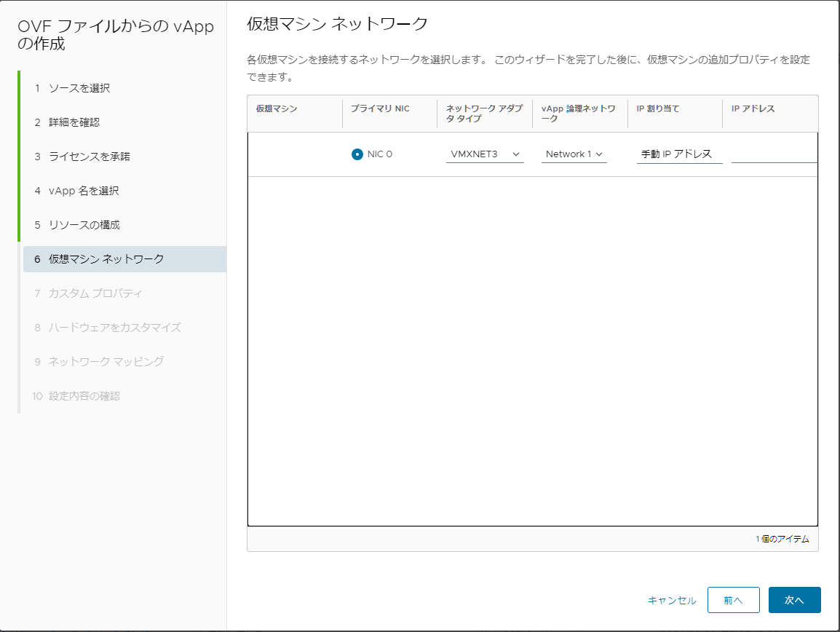Click the プライマリ NIC column header
The image size is (840, 632).
(x=380, y=108)
